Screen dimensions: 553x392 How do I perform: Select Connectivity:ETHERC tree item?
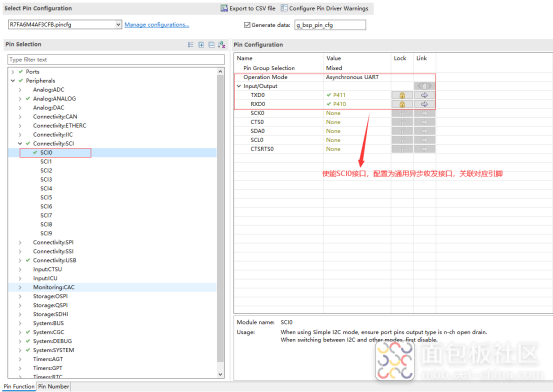coord(60,126)
